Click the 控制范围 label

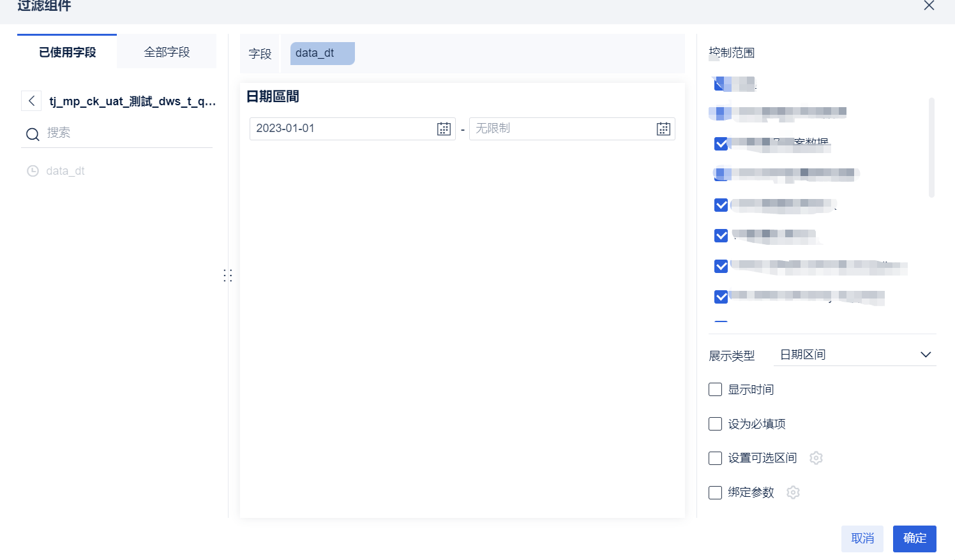coord(732,52)
